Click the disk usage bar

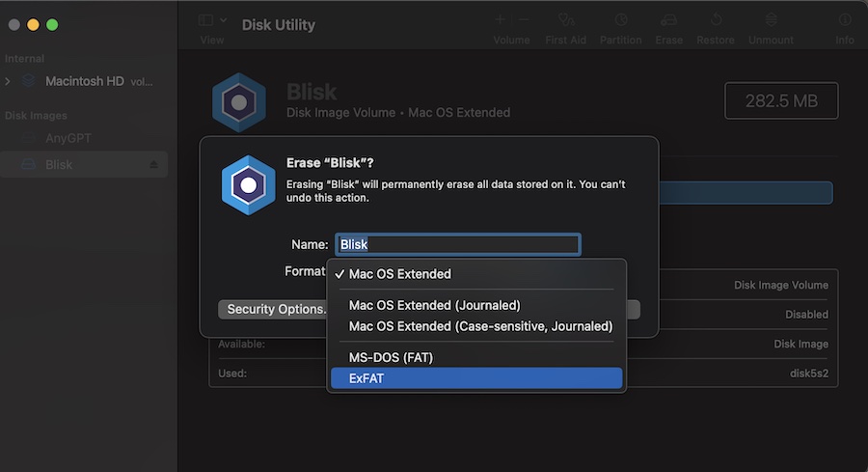[746, 193]
